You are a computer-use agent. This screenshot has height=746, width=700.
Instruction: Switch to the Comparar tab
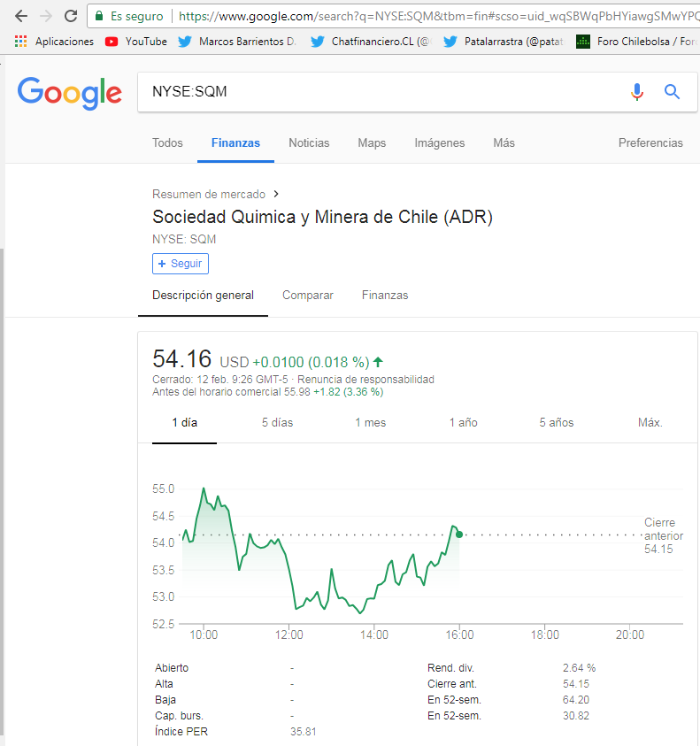(308, 295)
